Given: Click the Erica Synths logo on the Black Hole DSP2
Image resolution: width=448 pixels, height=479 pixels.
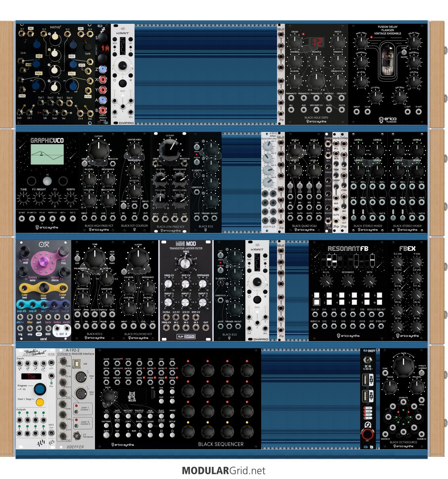Looking at the screenshot, I should tap(316, 121).
